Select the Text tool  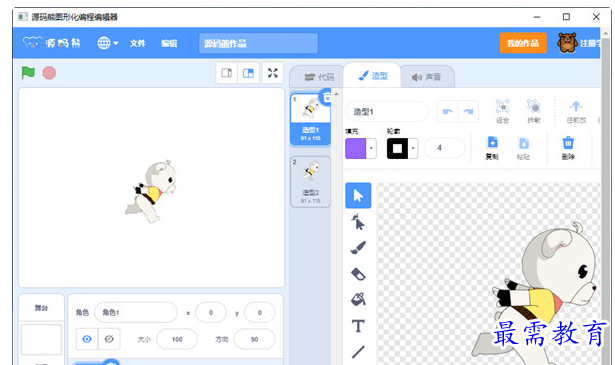[x=358, y=326]
